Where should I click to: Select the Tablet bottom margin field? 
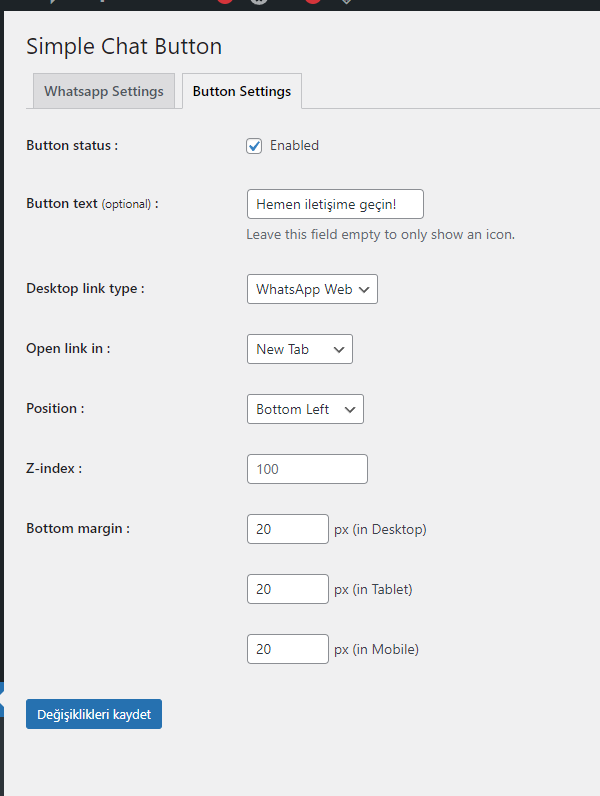[x=288, y=589]
